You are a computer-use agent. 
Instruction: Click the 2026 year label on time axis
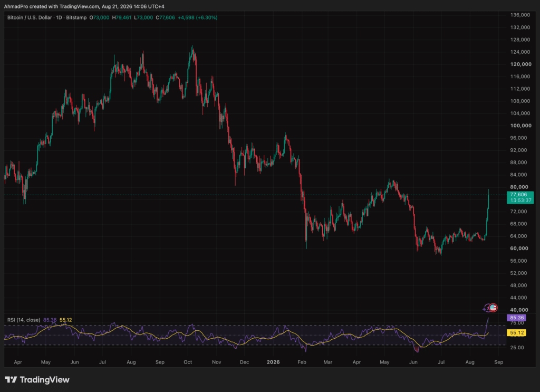coord(274,362)
